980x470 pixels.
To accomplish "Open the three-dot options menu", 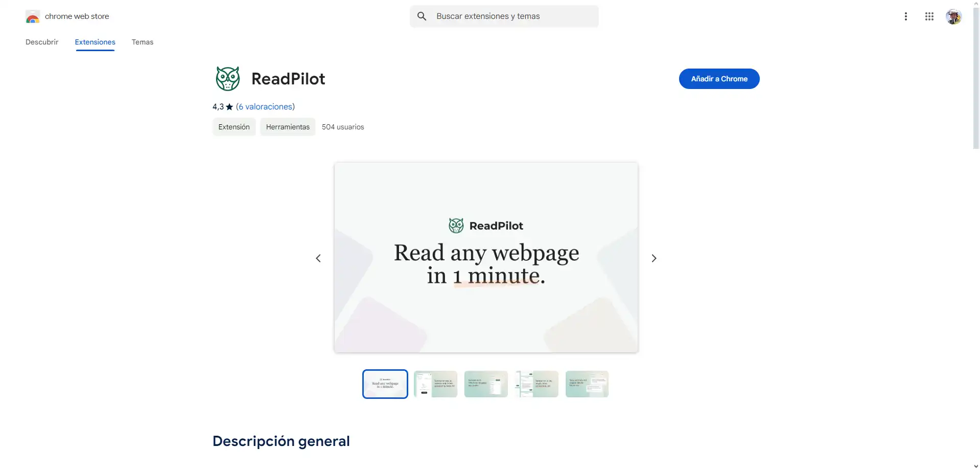I will point(905,16).
